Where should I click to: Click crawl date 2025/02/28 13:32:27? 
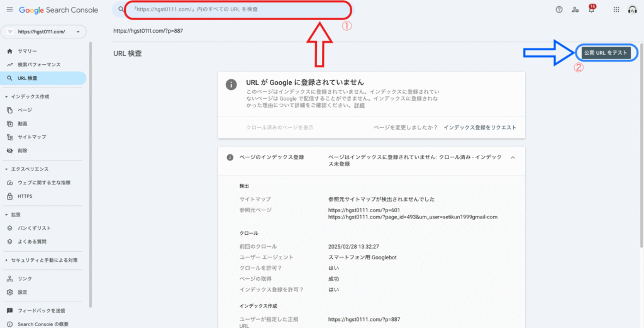point(353,247)
